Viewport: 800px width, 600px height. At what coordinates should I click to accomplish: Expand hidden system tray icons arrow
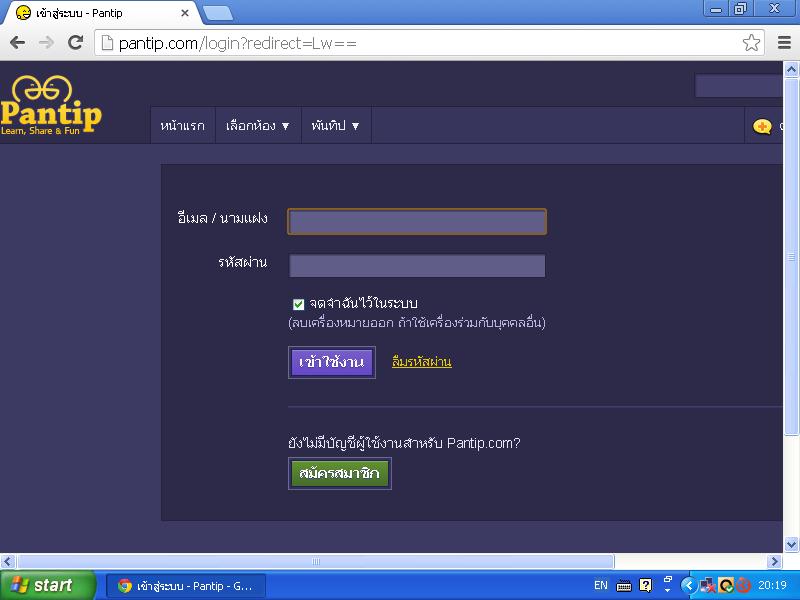coord(688,585)
